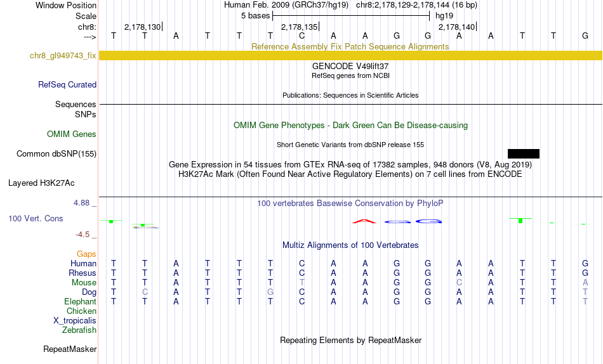Click the -4.5 PhyloP lower scale value
The width and height of the screenshot is (603, 364).
[83, 235]
